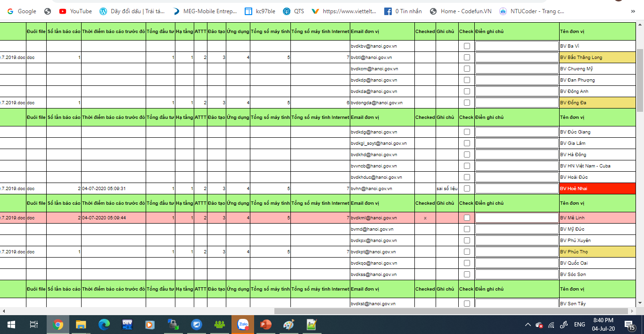Viewport: 644px width, 334px height.
Task: Click the Chrome icon on the taskbar
Action: 58,325
